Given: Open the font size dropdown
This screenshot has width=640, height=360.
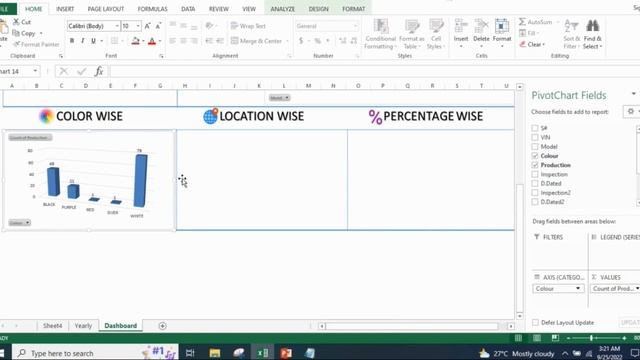Looking at the screenshot, I should point(138,26).
